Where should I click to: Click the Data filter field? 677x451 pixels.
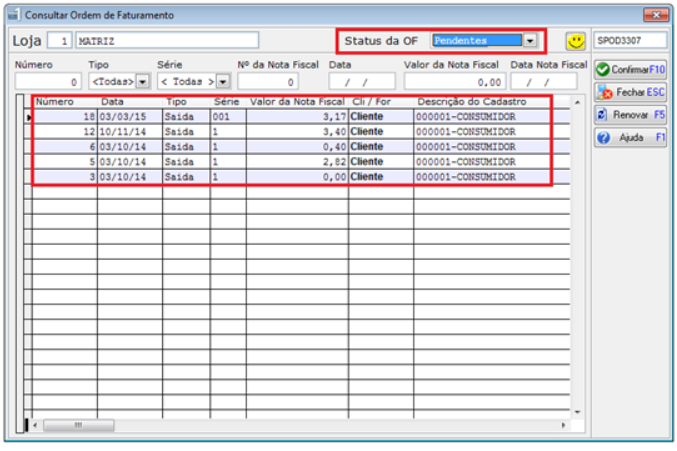pyautogui.click(x=362, y=82)
